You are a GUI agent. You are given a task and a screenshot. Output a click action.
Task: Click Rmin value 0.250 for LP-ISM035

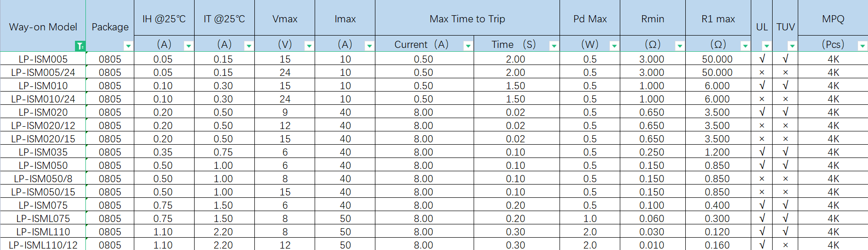[x=652, y=152]
